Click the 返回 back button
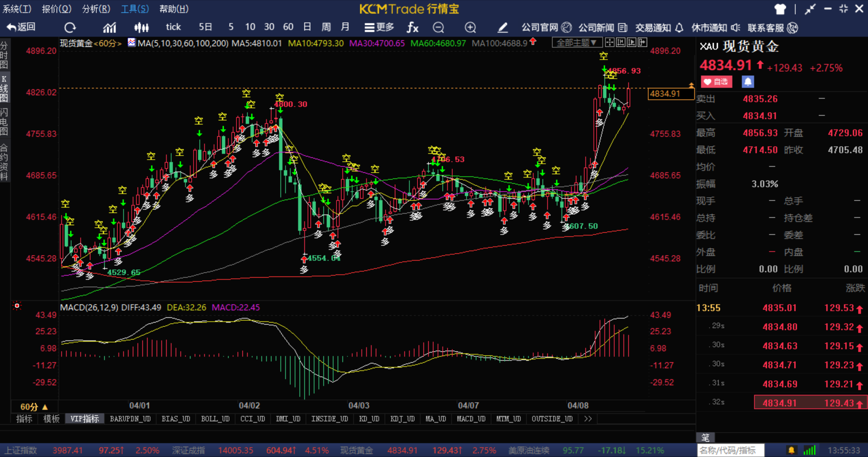The width and height of the screenshot is (868, 457). 21,27
